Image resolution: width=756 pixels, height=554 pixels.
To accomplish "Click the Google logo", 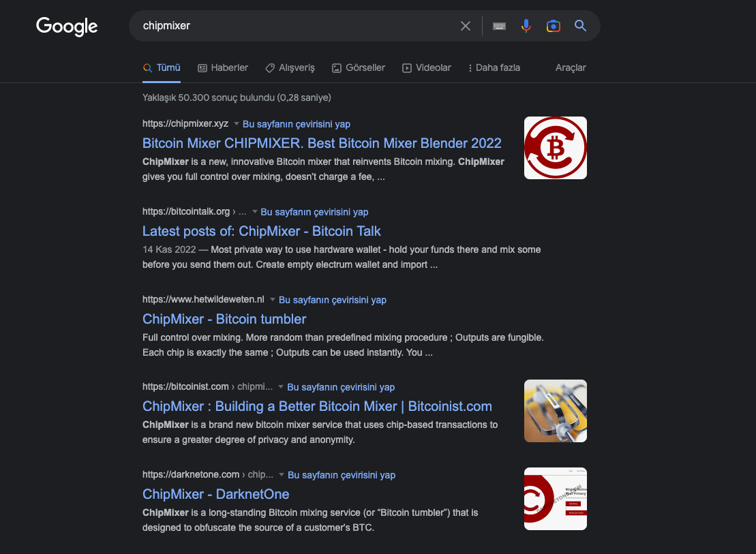I will [67, 27].
